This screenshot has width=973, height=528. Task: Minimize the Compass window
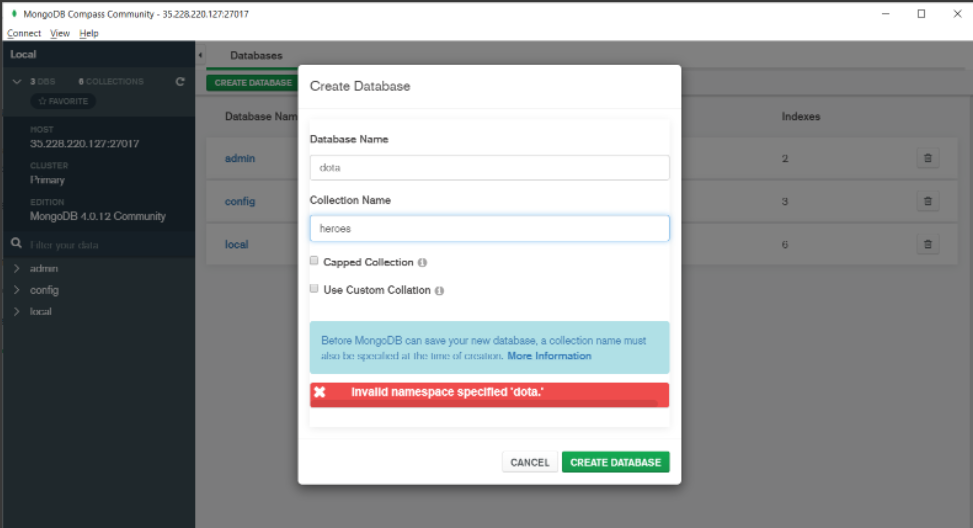(x=886, y=14)
